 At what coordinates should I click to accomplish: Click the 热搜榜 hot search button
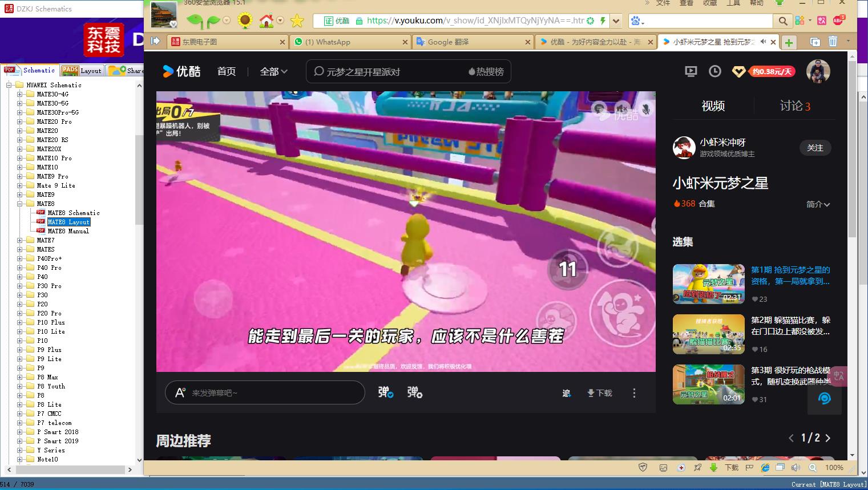tap(486, 71)
